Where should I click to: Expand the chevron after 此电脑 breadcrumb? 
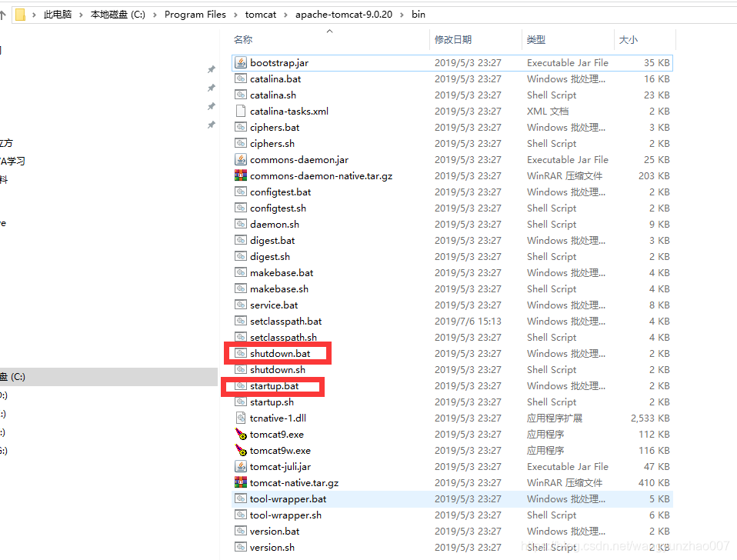tap(81, 15)
